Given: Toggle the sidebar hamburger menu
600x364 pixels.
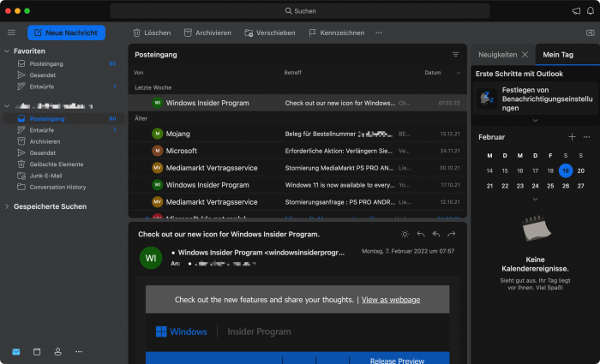Looking at the screenshot, I should point(11,33).
